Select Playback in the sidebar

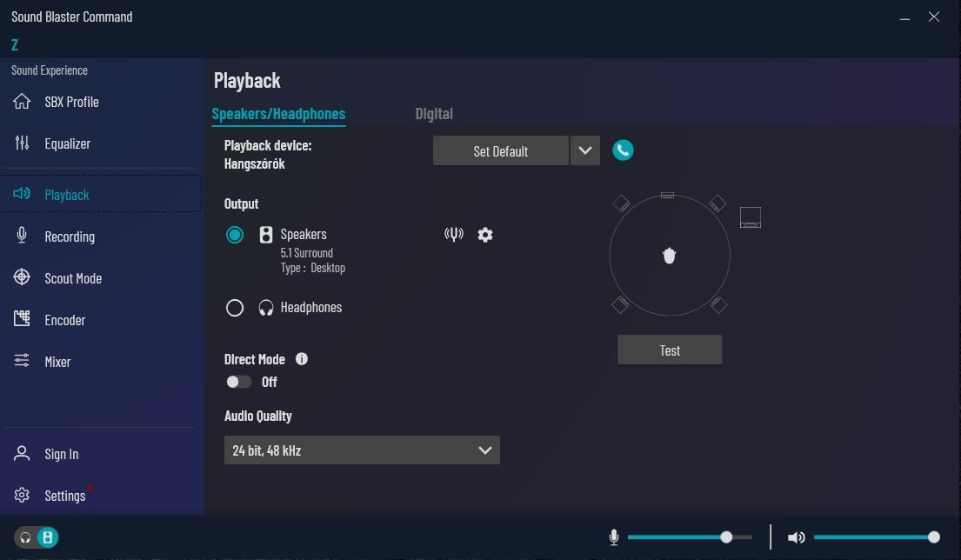coord(101,194)
